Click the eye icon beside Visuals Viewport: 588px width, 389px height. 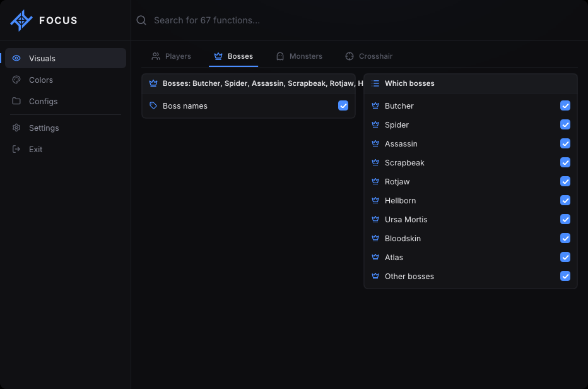pos(16,58)
